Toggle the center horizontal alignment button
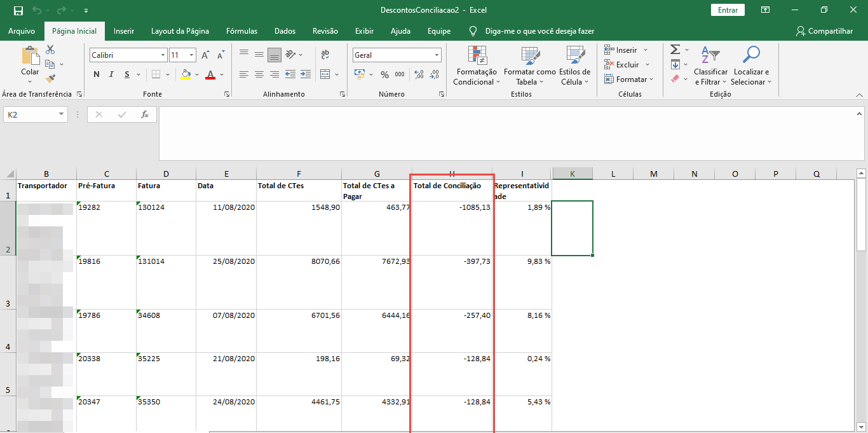This screenshot has height=433, width=868. pyautogui.click(x=259, y=74)
